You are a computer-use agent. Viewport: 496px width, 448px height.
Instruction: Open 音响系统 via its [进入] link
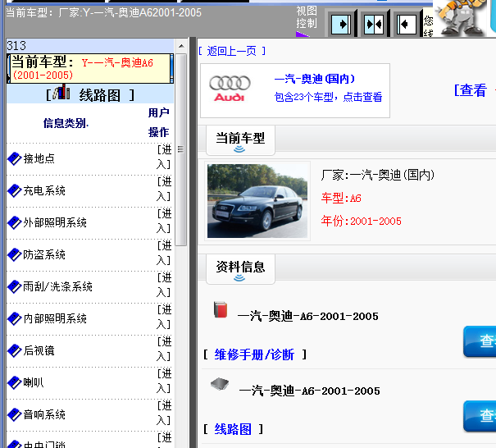click(x=164, y=413)
